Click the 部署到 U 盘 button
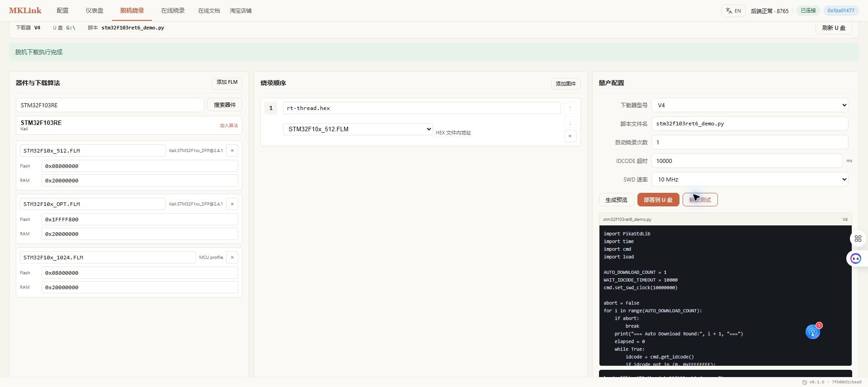Viewport: 868px width, 387px height. tap(658, 200)
